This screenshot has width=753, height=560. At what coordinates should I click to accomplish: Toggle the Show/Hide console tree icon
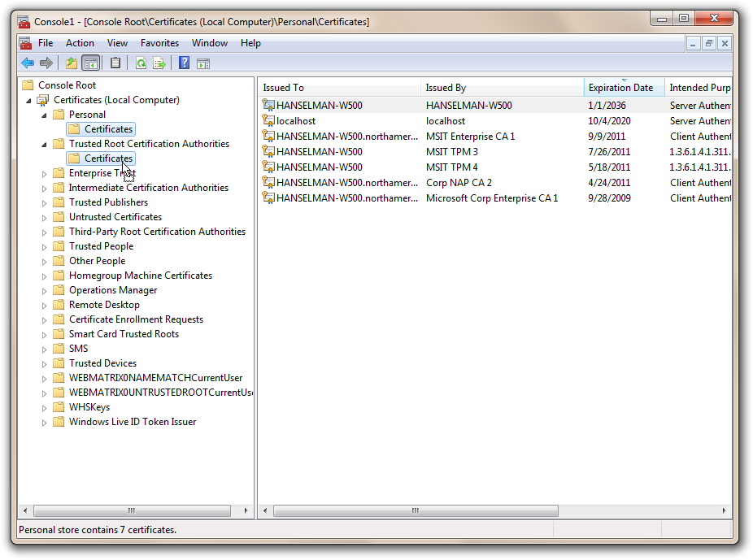(89, 63)
